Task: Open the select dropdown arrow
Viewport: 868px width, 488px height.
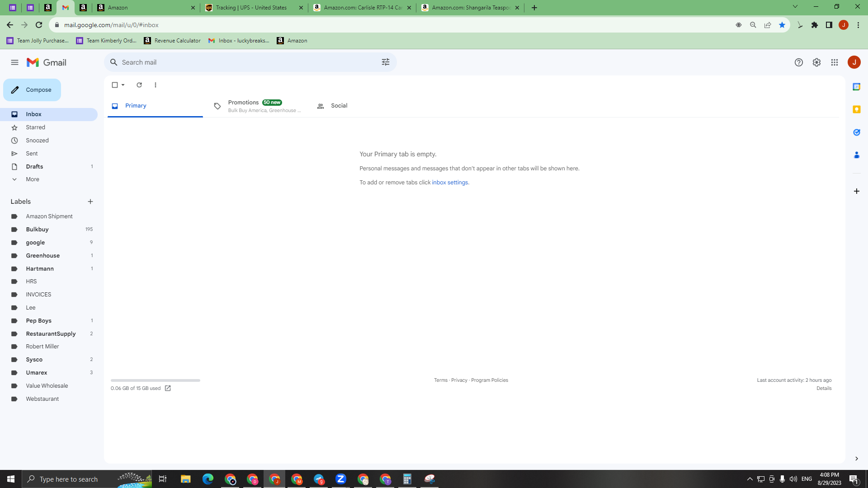Action: pos(123,85)
